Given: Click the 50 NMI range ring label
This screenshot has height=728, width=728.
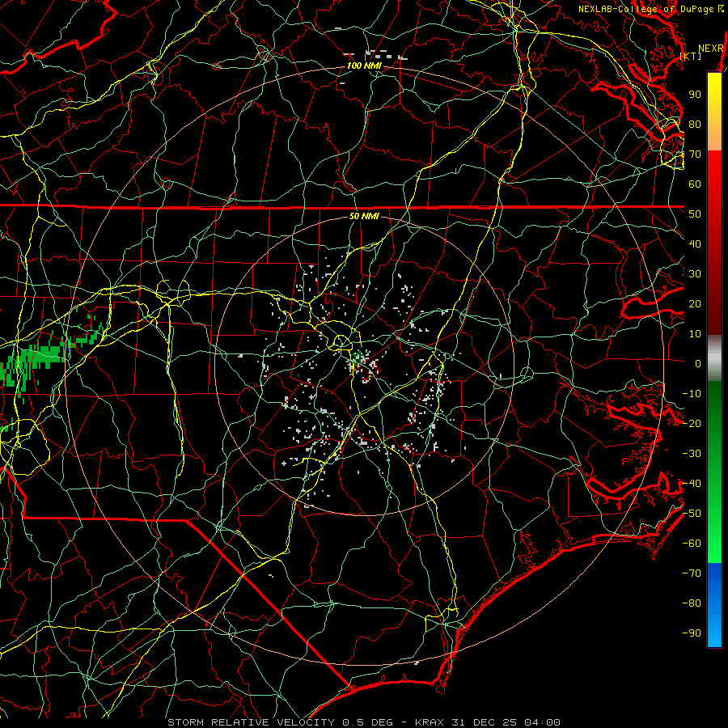Looking at the screenshot, I should (364, 216).
